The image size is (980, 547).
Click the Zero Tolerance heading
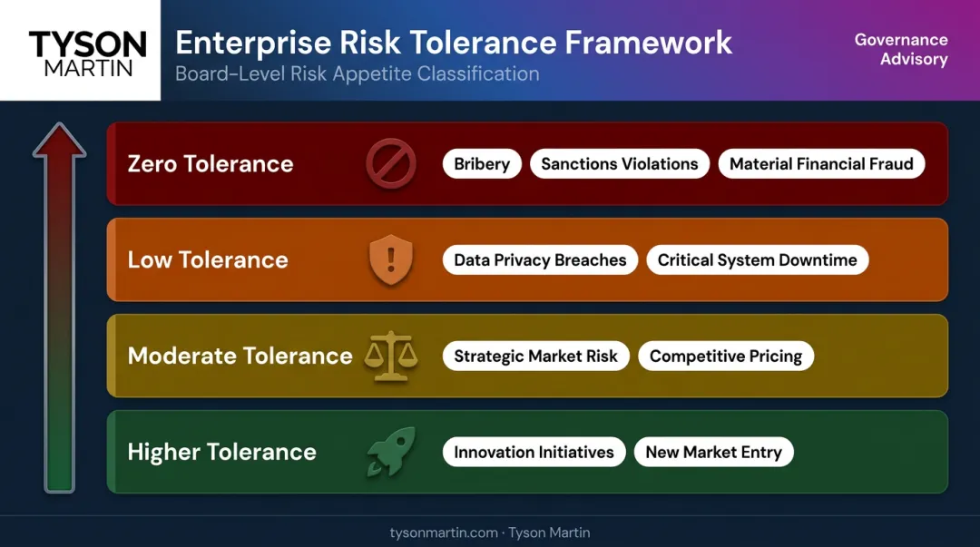click(211, 164)
